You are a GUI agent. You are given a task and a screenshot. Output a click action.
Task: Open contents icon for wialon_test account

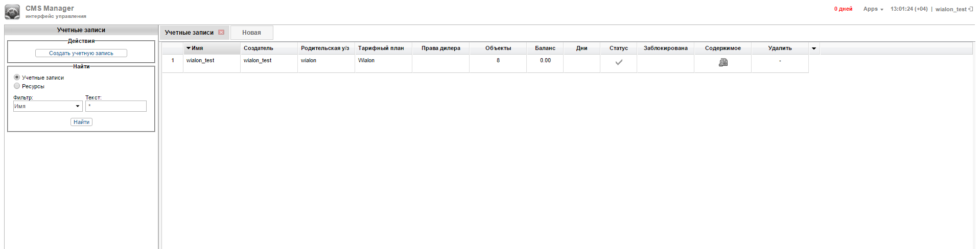point(722,62)
